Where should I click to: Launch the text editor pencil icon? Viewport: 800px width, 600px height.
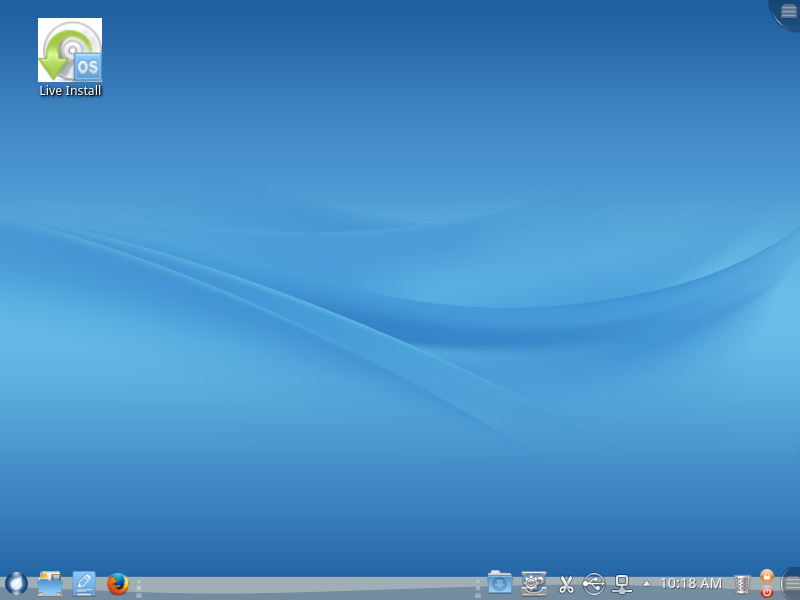[84, 583]
